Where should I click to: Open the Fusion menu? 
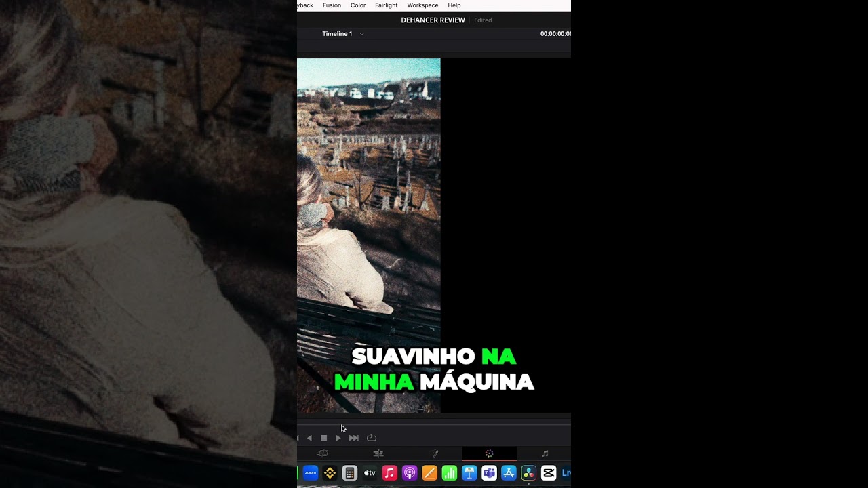coord(332,5)
